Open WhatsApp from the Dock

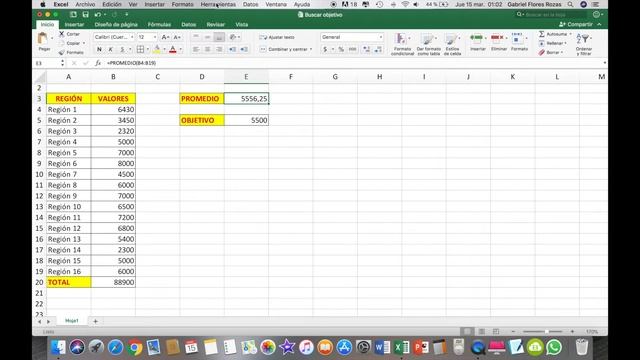pos(554,347)
